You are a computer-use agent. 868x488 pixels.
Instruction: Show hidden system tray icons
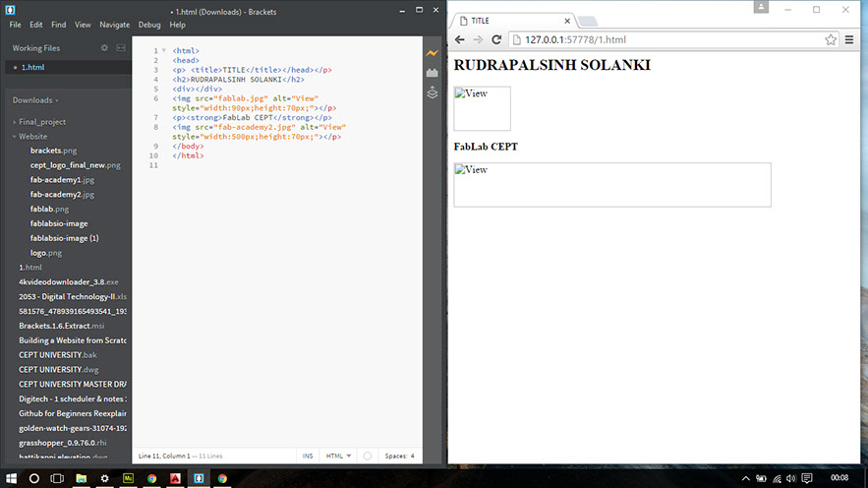tap(746, 478)
